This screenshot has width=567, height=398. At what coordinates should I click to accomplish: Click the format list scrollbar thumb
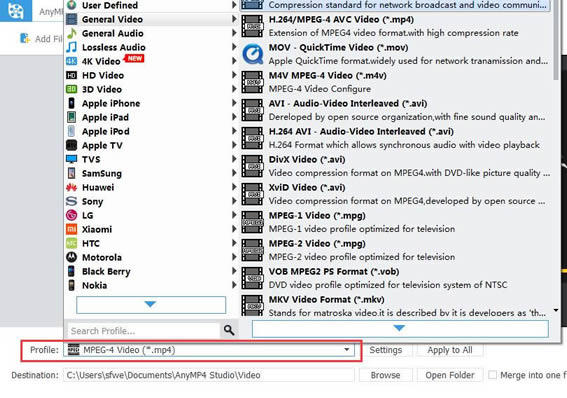(556, 40)
